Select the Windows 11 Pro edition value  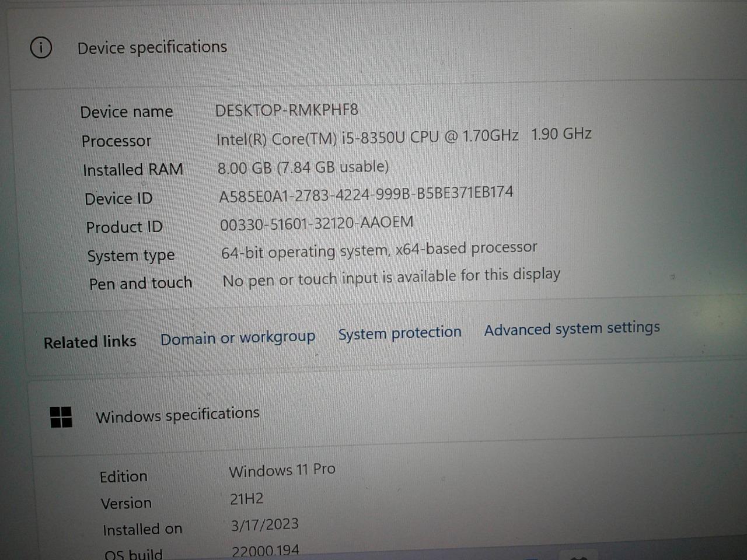[x=282, y=470]
